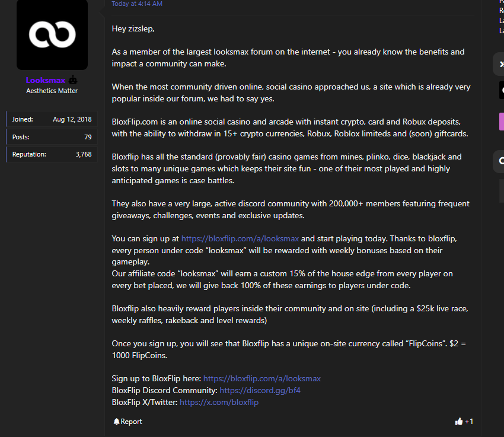Open the Sign up to BloxFlip link
This screenshot has height=437, width=504.
tap(262, 378)
